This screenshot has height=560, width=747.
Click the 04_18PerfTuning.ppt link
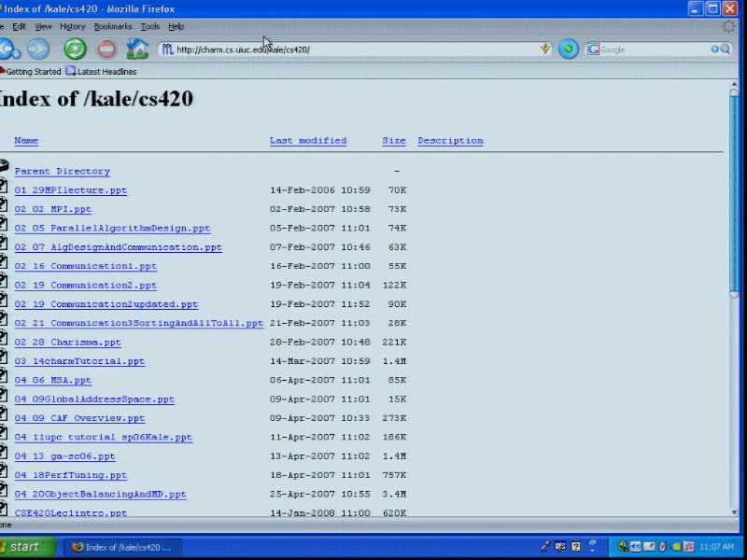71,475
